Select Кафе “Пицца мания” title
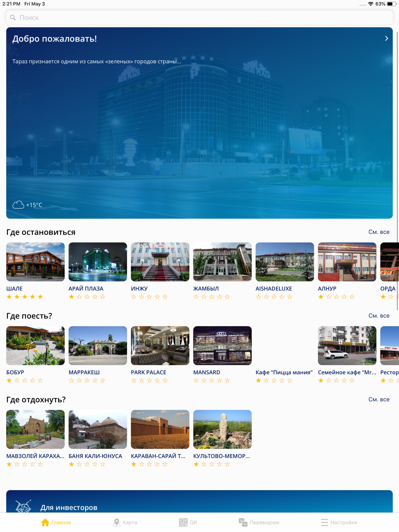The width and height of the screenshot is (399, 532). point(284,372)
